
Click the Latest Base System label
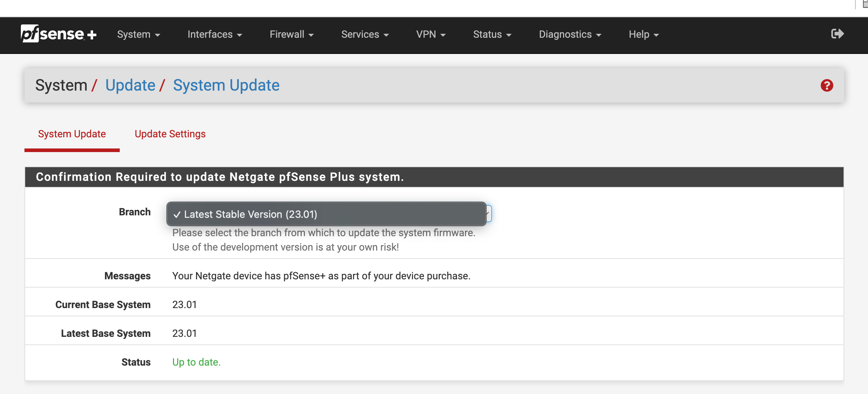pyautogui.click(x=106, y=334)
